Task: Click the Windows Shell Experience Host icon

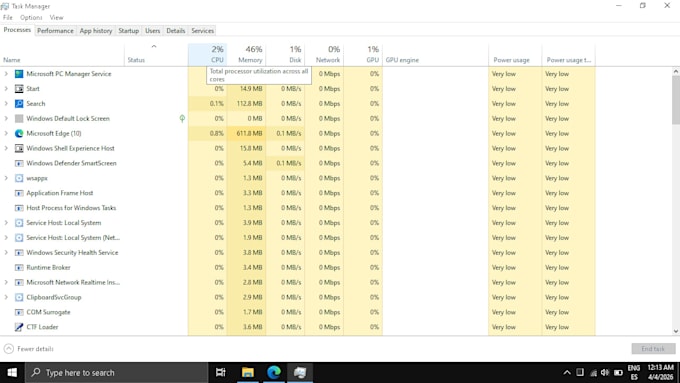Action: pyautogui.click(x=19, y=148)
